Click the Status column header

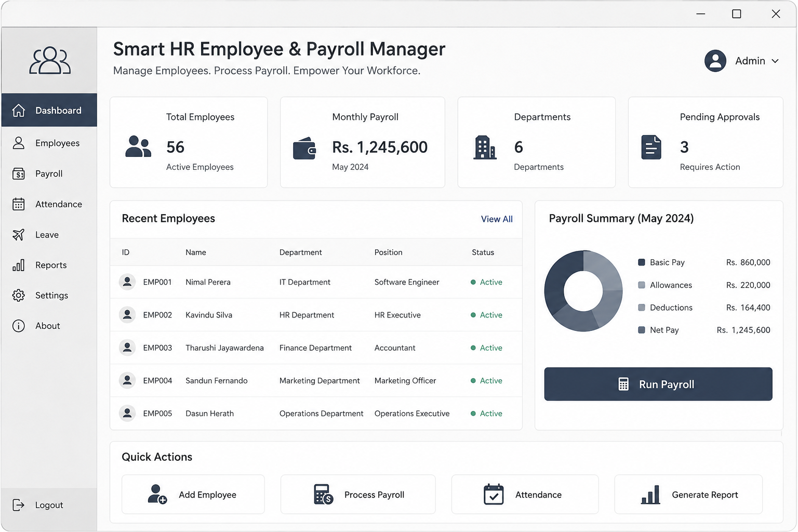coord(483,252)
